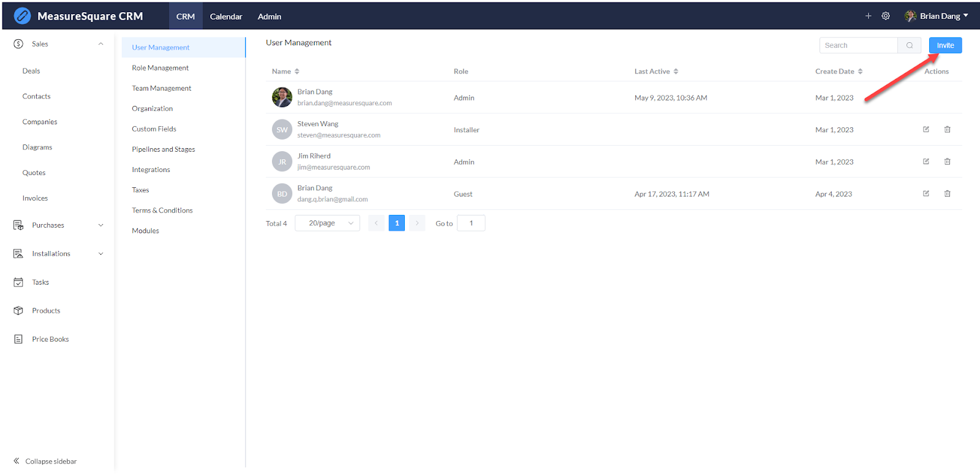980x475 pixels.
Task: Open Diagrams in sidebar
Action: point(37,148)
